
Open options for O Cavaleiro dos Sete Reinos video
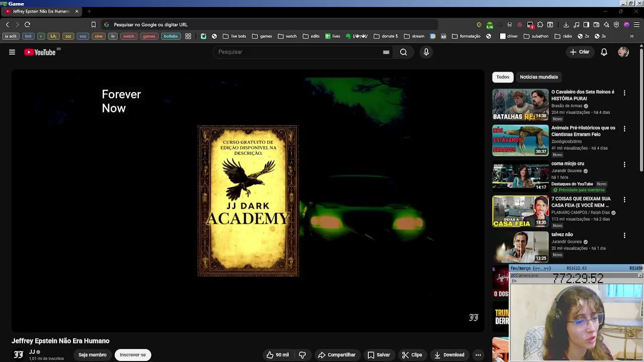tap(624, 93)
